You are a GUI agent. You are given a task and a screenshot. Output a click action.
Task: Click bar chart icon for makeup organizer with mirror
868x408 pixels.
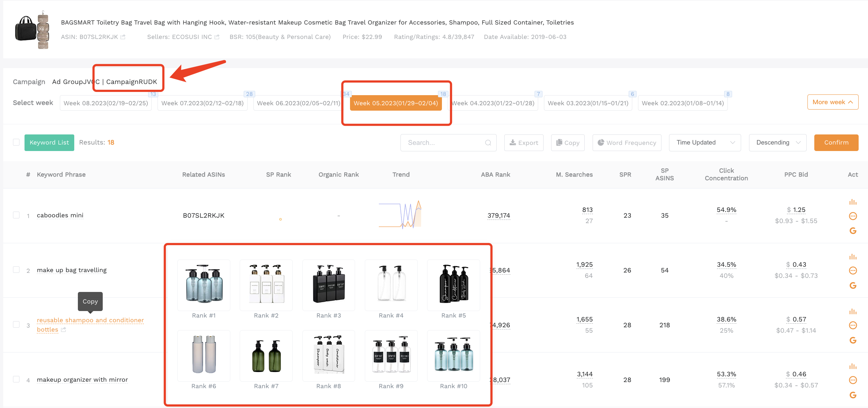coord(853,366)
